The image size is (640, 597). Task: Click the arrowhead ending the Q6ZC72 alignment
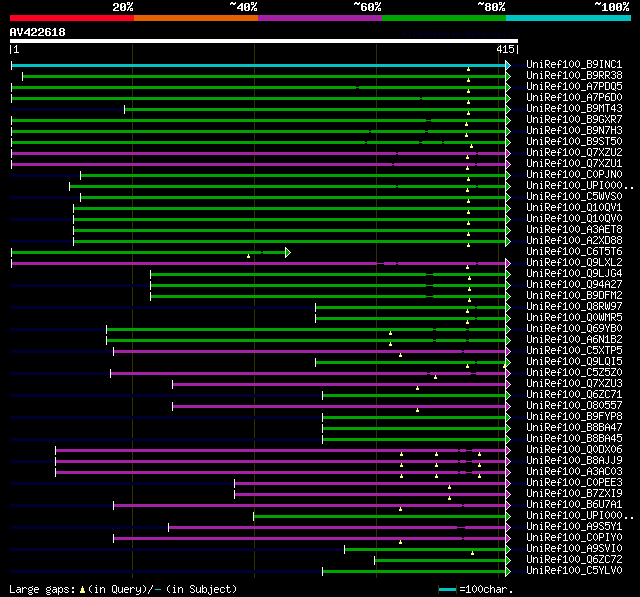coord(508,561)
